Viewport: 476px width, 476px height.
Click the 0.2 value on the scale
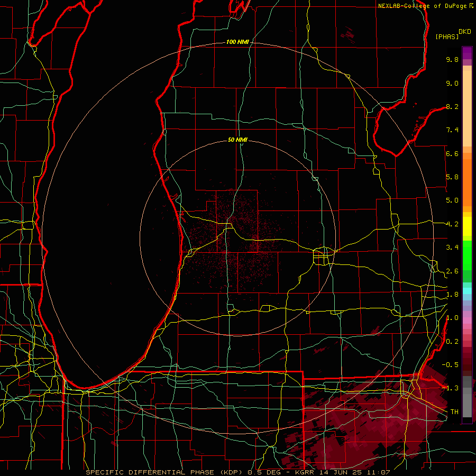[452, 342]
